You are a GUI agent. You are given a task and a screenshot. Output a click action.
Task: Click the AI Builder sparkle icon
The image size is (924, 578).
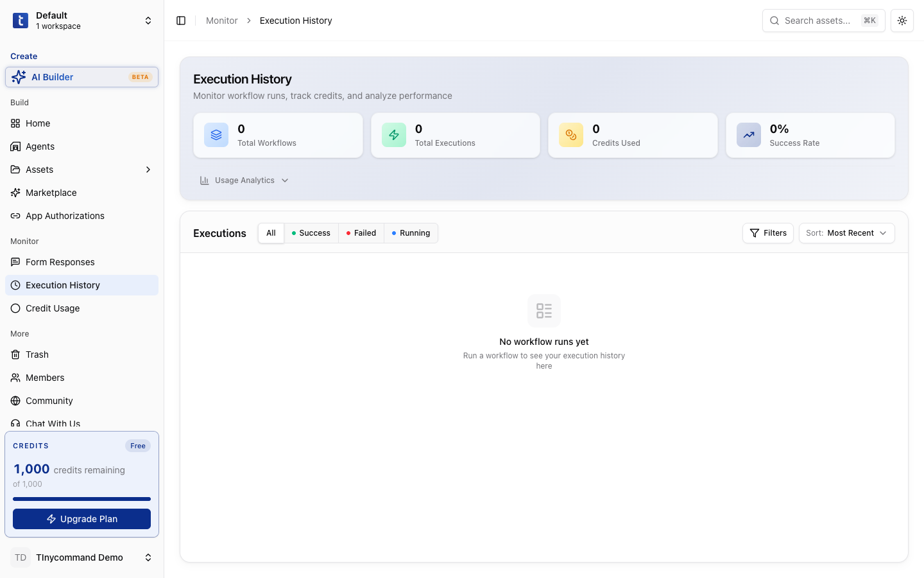click(19, 77)
